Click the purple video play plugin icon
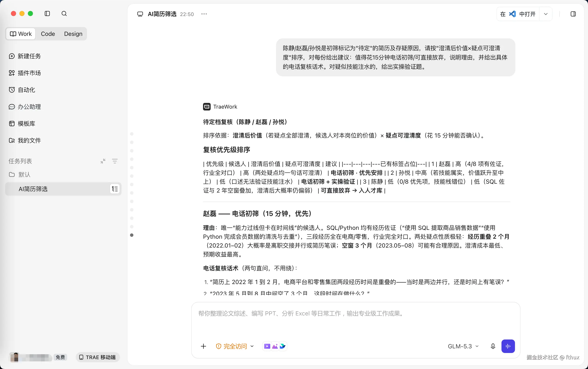 [x=267, y=346]
